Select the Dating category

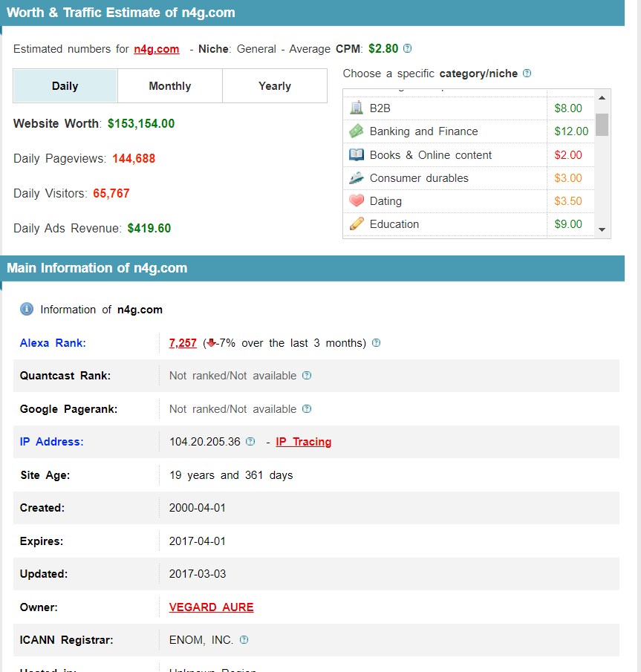tap(469, 201)
